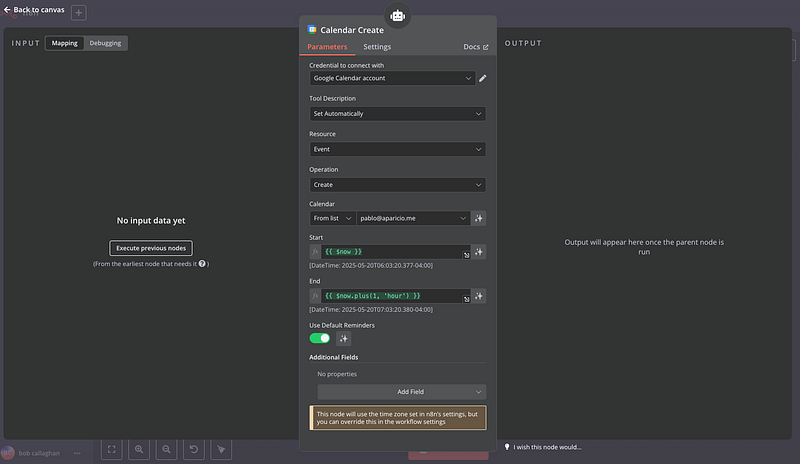This screenshot has height=464, width=800.
Task: Select the Parameters tab
Action: [328, 47]
